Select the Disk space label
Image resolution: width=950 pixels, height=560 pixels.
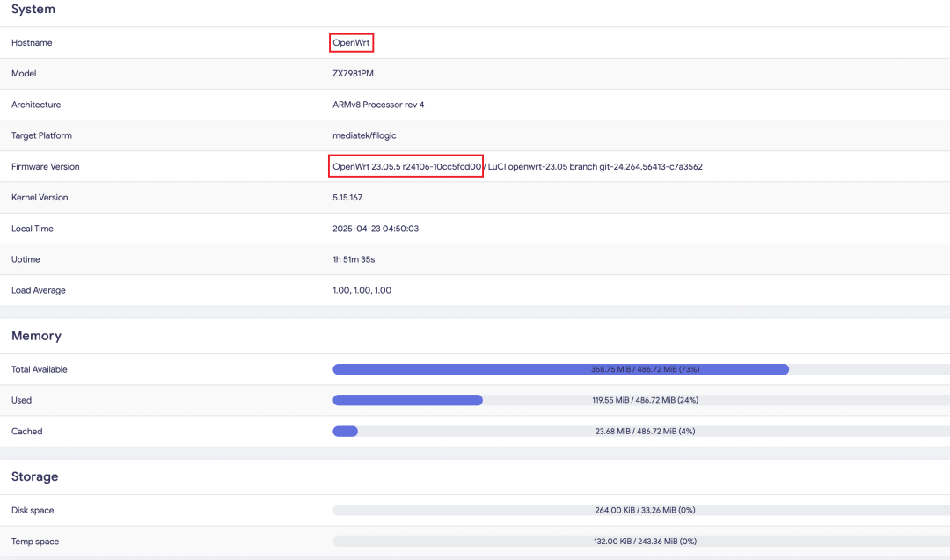pos(33,511)
